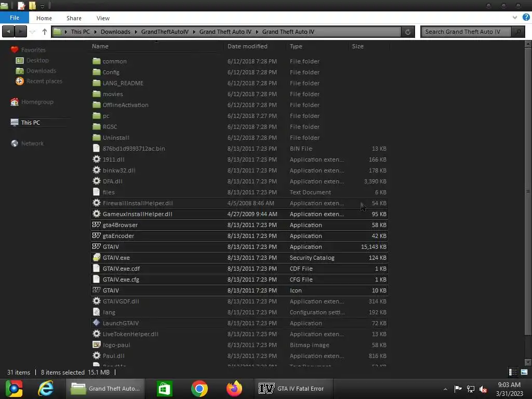Viewport: 532px width, 399px height.
Task: Click the muted volume tray icon
Action: pos(483,389)
